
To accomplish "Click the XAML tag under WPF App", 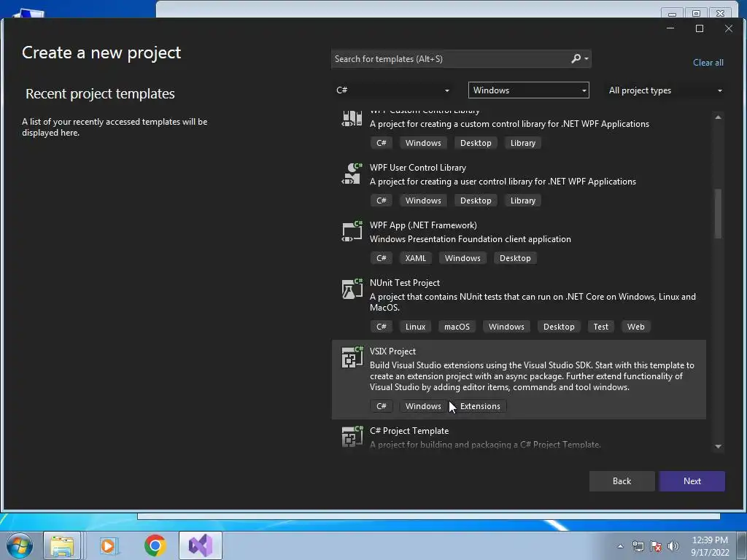I will (x=415, y=258).
